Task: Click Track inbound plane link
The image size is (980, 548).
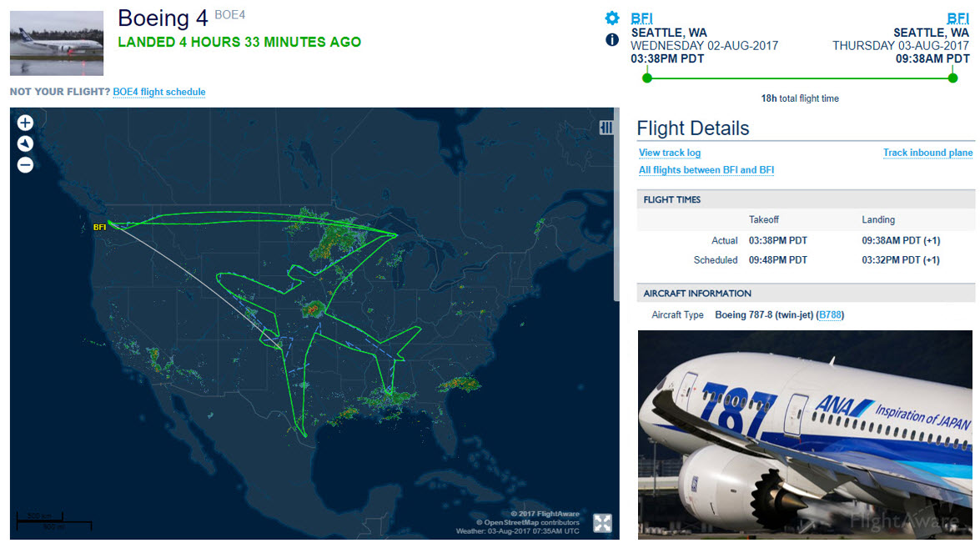Action: (x=927, y=153)
